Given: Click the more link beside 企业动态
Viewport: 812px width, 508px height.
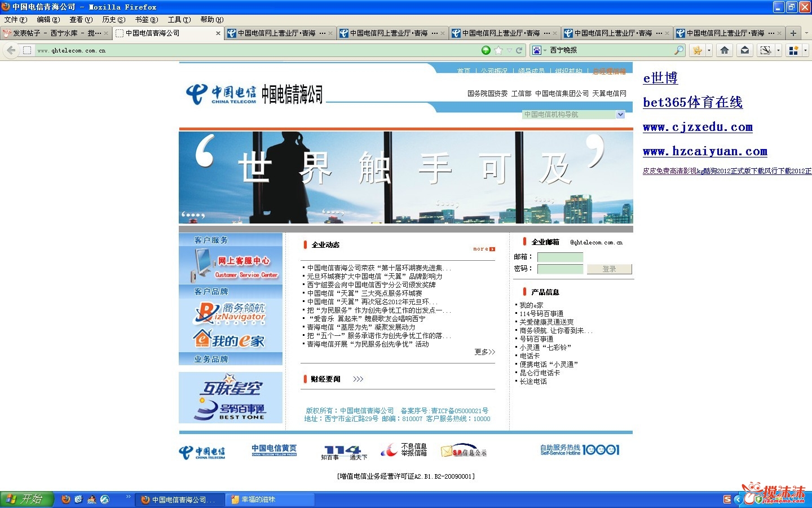Looking at the screenshot, I should pyautogui.click(x=484, y=249).
